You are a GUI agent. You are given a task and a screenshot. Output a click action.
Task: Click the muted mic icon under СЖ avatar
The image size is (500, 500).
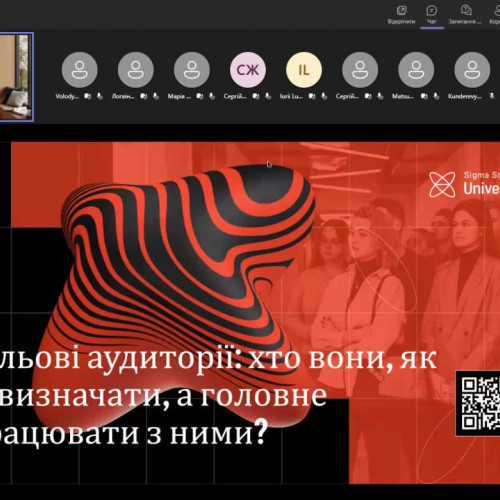pyautogui.click(x=268, y=96)
